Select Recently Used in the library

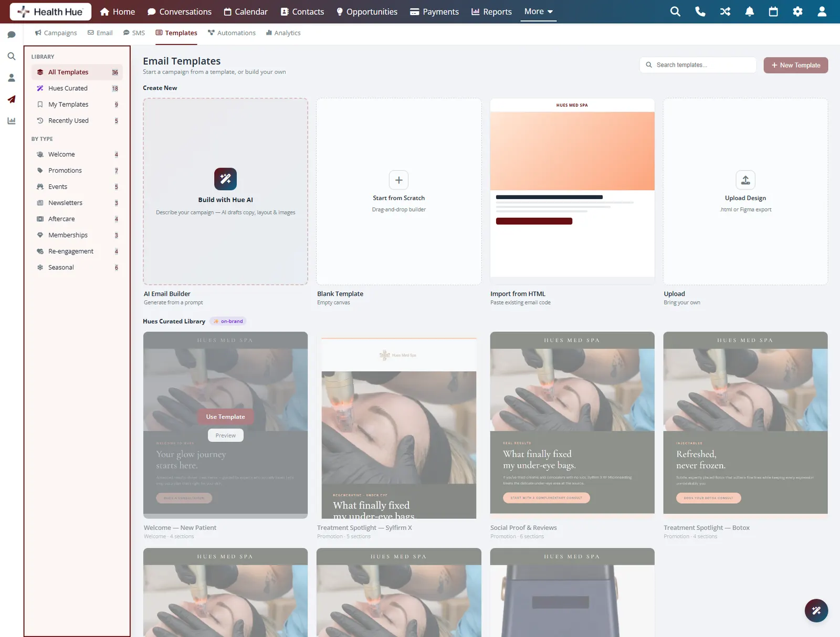tap(77, 121)
